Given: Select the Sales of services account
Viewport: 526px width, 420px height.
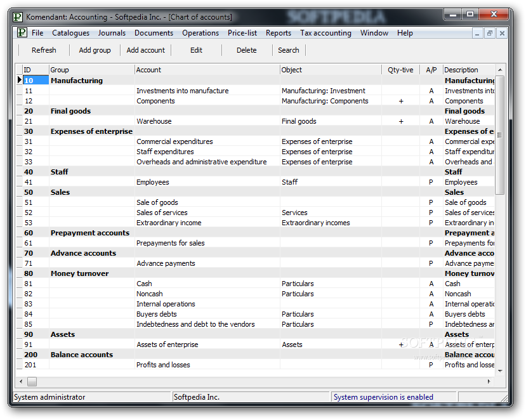Looking at the screenshot, I should [207, 213].
